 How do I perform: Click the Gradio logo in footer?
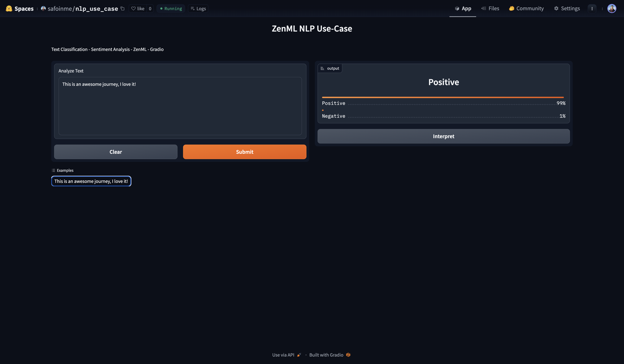[348, 355]
